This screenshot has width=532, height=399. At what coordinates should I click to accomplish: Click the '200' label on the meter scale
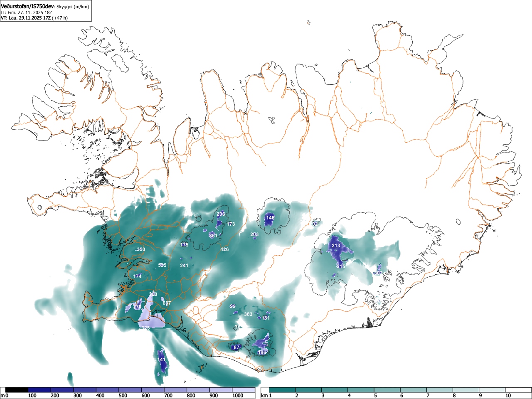point(55,396)
